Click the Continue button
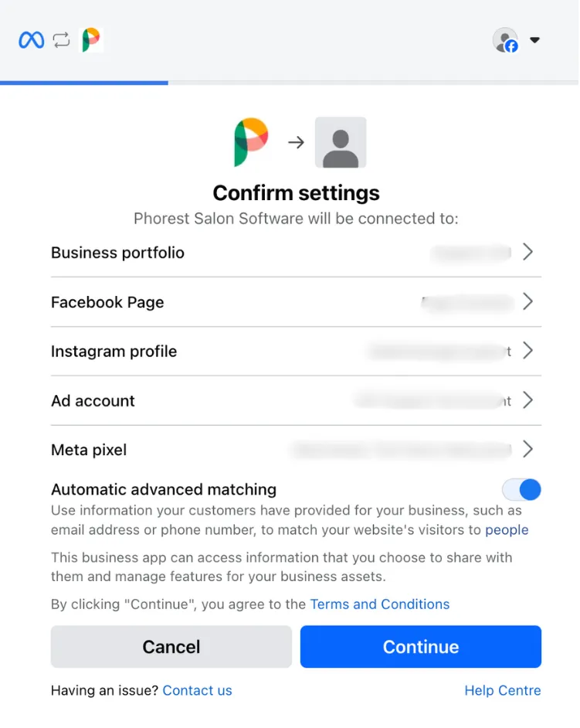 pyautogui.click(x=421, y=647)
